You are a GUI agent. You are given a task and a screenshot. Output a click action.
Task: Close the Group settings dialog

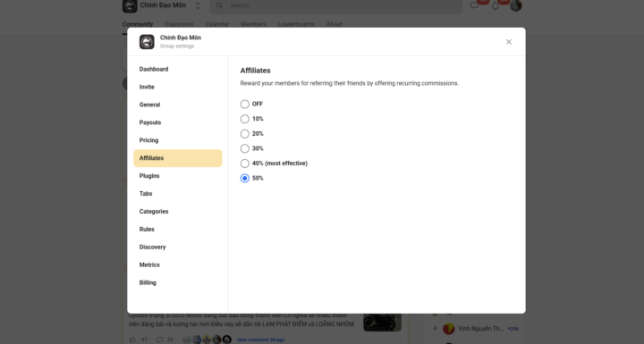coord(508,42)
